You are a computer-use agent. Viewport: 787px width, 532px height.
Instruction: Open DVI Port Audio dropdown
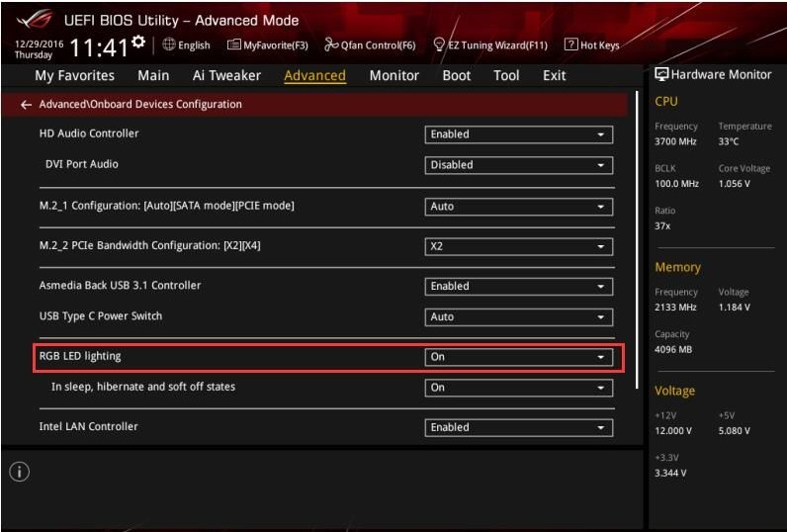pos(518,165)
